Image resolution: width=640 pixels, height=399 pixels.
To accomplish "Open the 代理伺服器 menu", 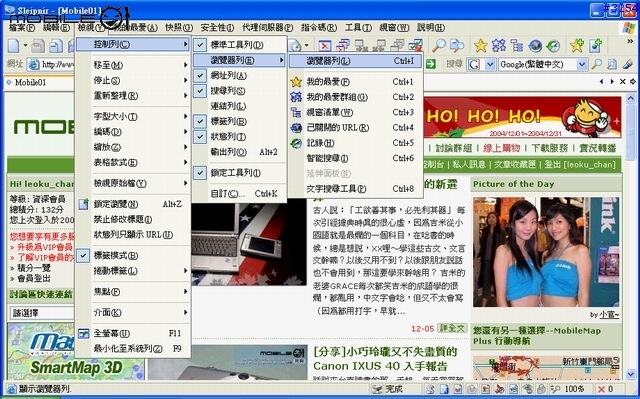I will point(267,28).
